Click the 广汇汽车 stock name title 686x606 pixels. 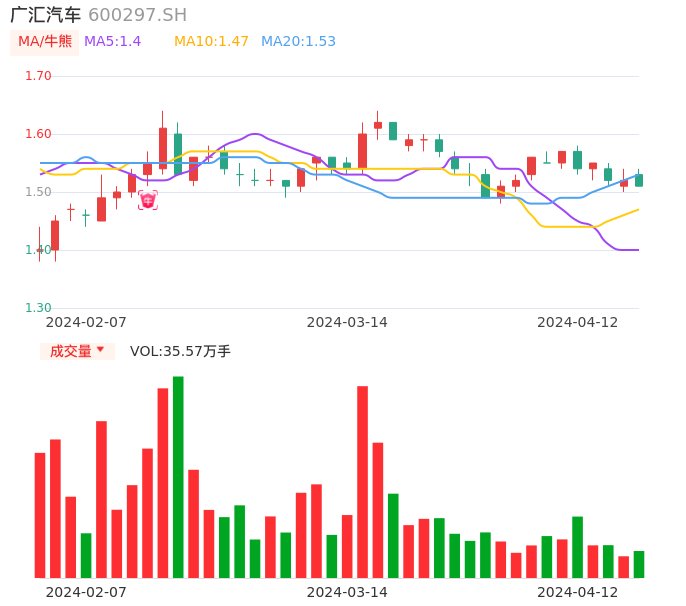coord(45,15)
